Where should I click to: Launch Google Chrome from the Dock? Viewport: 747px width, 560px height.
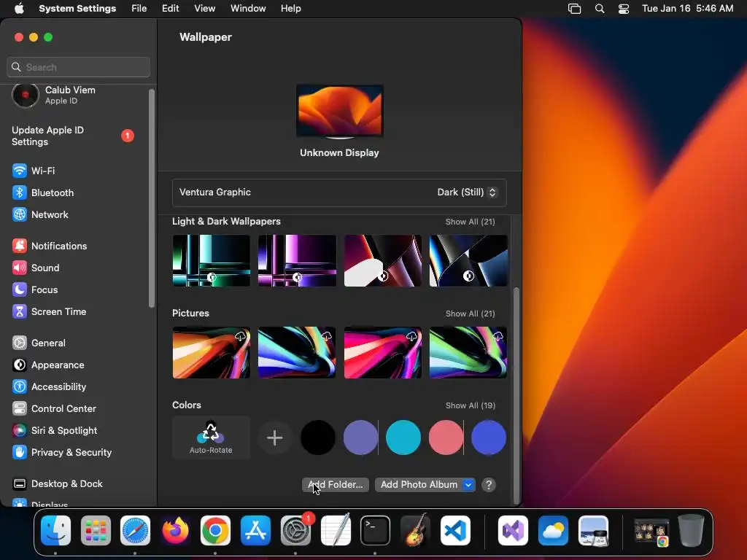(x=215, y=531)
